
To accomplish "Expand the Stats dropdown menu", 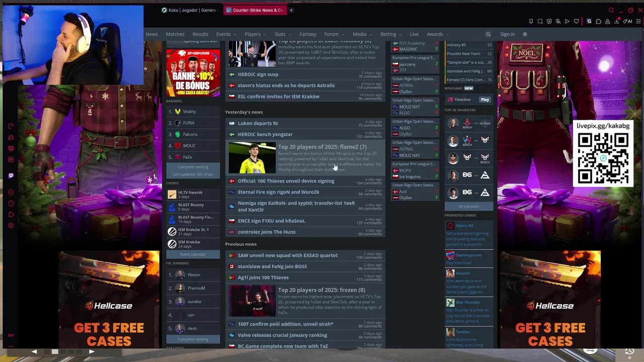I will 282,34.
